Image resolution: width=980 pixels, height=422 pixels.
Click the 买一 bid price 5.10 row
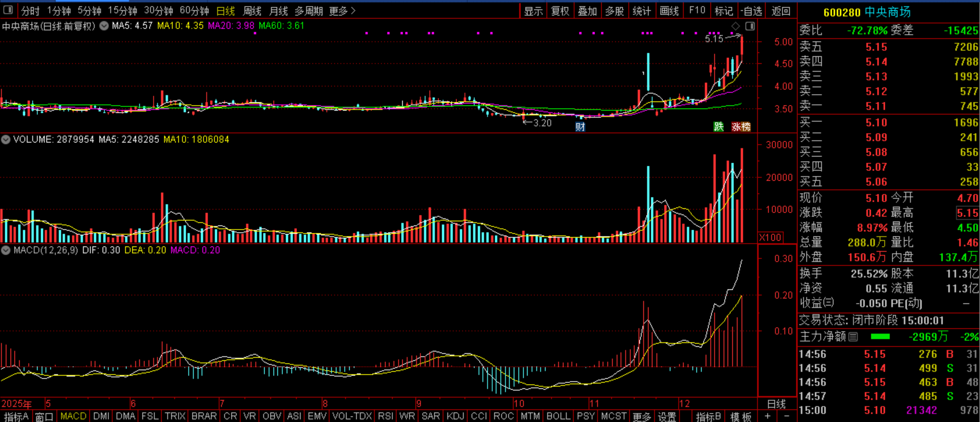click(889, 123)
